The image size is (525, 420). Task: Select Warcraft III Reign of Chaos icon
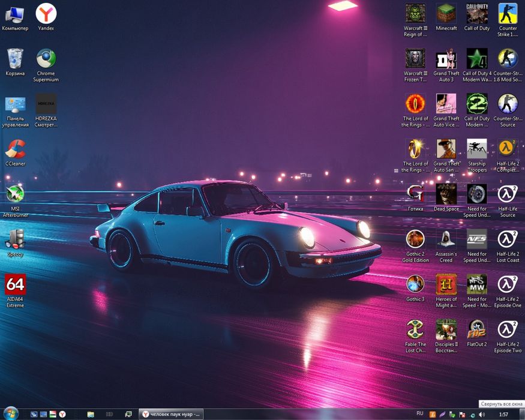point(415,20)
